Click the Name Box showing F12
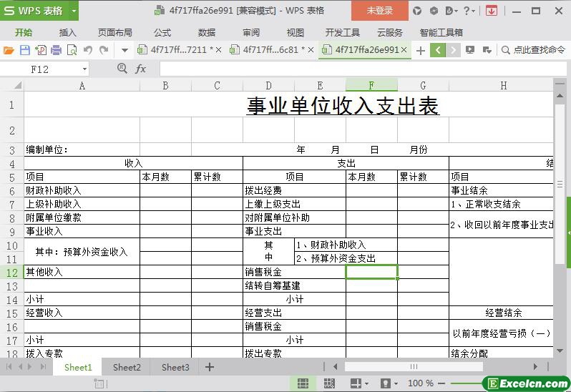The width and height of the screenshot is (571, 392). coord(40,69)
